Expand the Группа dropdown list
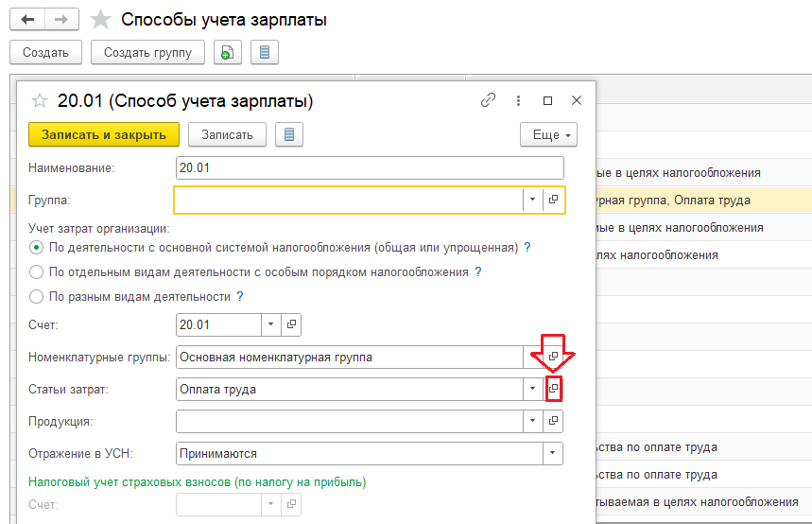This screenshot has height=524, width=812. pos(532,200)
